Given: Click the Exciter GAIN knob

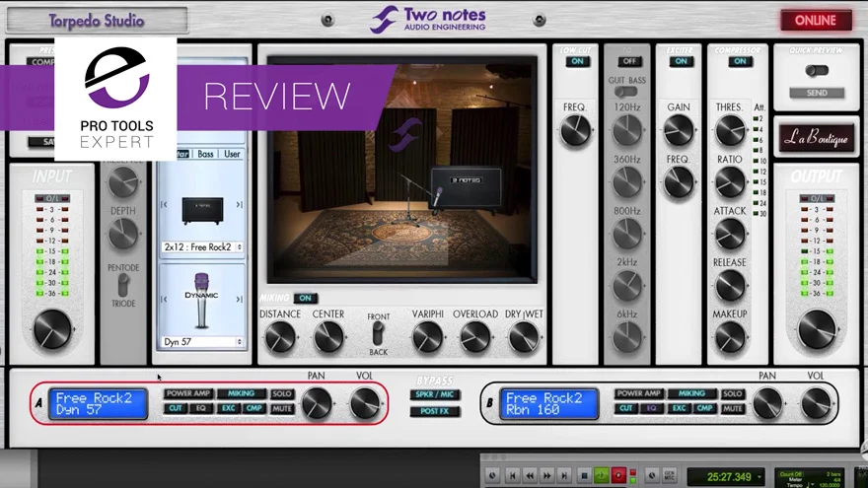Looking at the screenshot, I should coord(679,131).
